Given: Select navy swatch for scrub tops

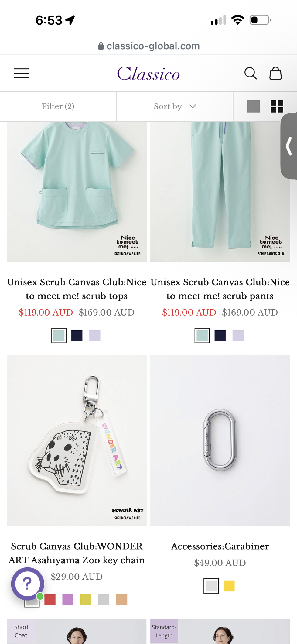Looking at the screenshot, I should pyautogui.click(x=77, y=336).
